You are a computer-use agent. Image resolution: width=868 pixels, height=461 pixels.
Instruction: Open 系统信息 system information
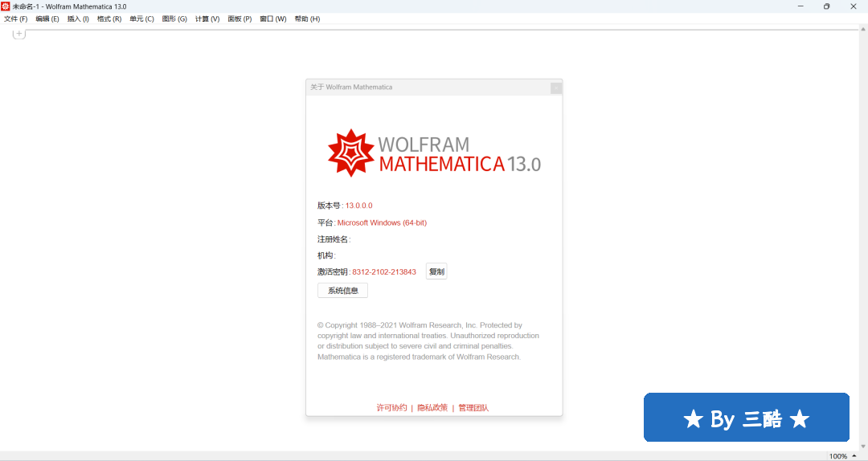(342, 291)
